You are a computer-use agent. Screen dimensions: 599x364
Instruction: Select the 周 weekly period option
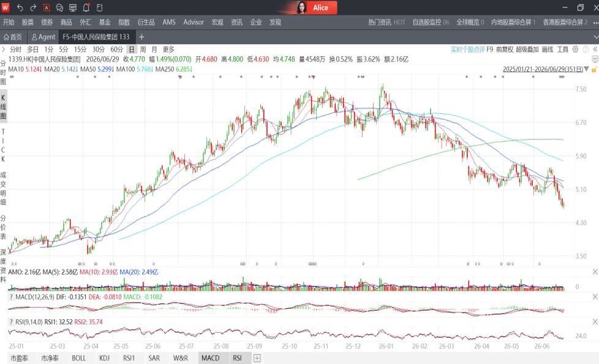point(143,49)
